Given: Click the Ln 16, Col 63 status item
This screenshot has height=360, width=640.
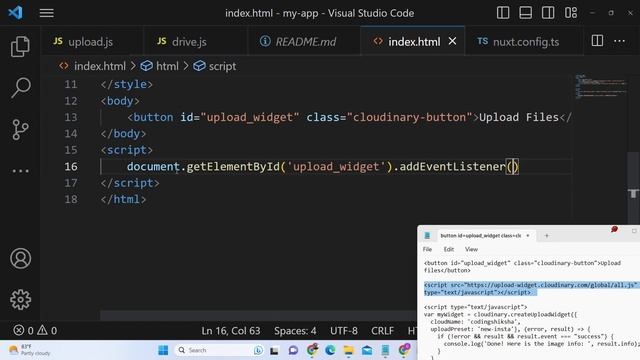Looking at the screenshot, I should [x=231, y=331].
